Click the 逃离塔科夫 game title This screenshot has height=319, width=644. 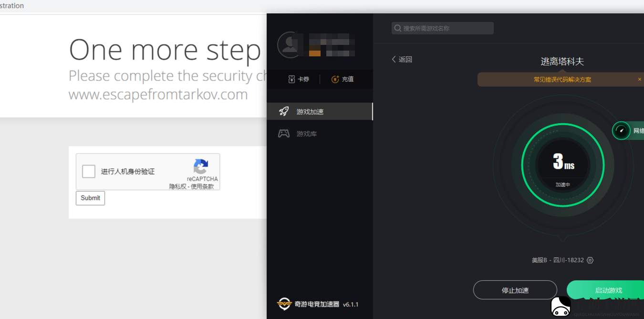pos(562,62)
